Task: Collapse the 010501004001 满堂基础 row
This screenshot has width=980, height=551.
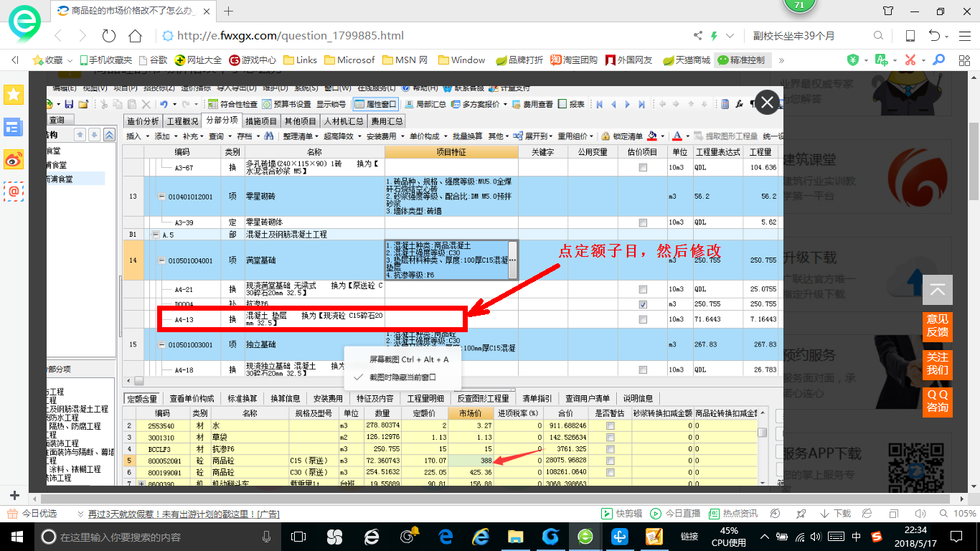Action: coord(162,260)
